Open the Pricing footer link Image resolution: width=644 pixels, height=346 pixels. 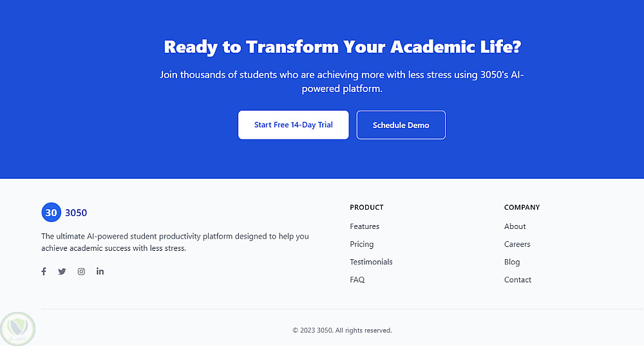pos(361,244)
